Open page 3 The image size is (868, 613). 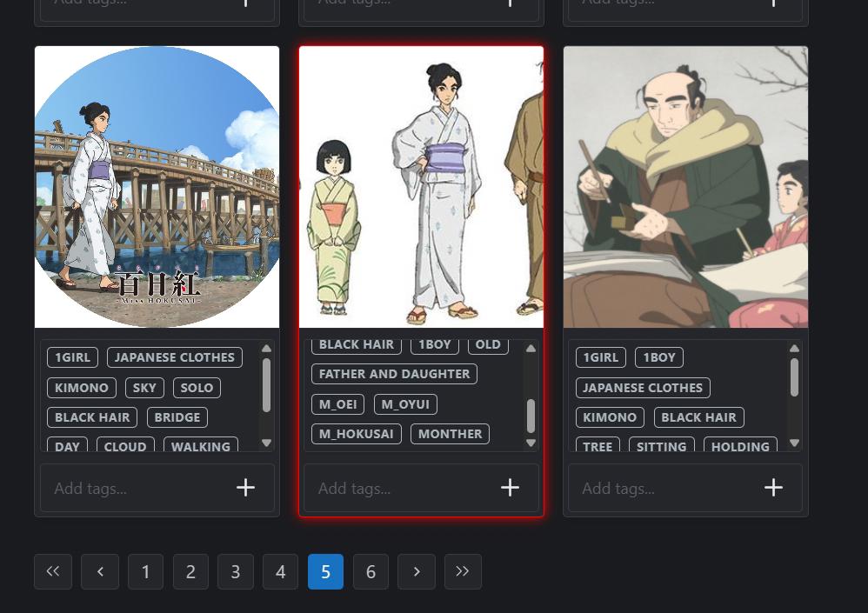(x=236, y=571)
